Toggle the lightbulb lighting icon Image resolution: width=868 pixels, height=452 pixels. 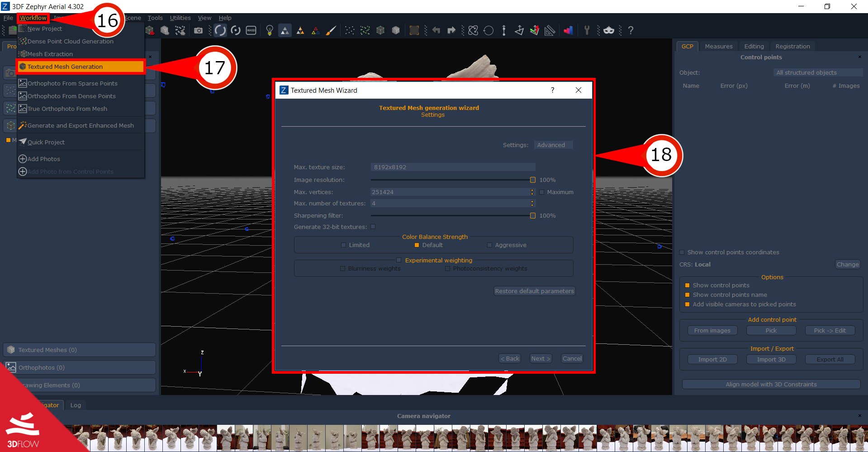point(270,30)
